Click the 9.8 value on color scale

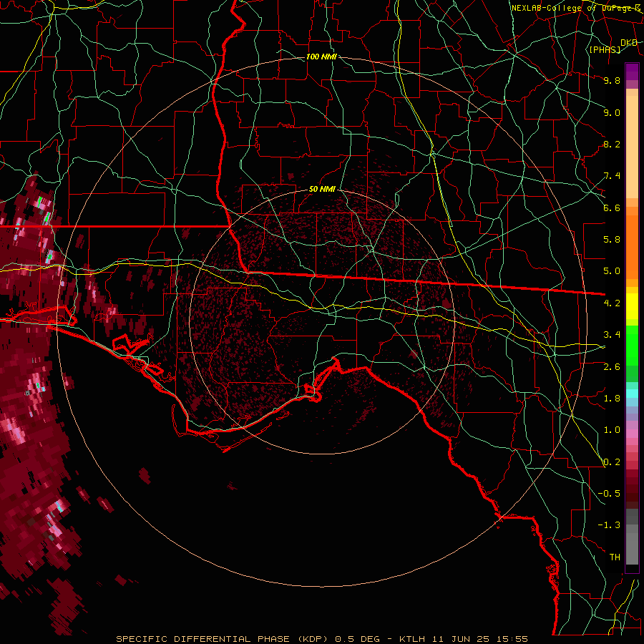tap(612, 80)
